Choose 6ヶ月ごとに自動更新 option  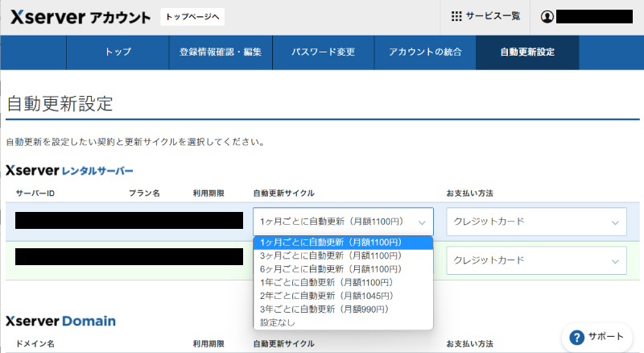click(x=331, y=269)
